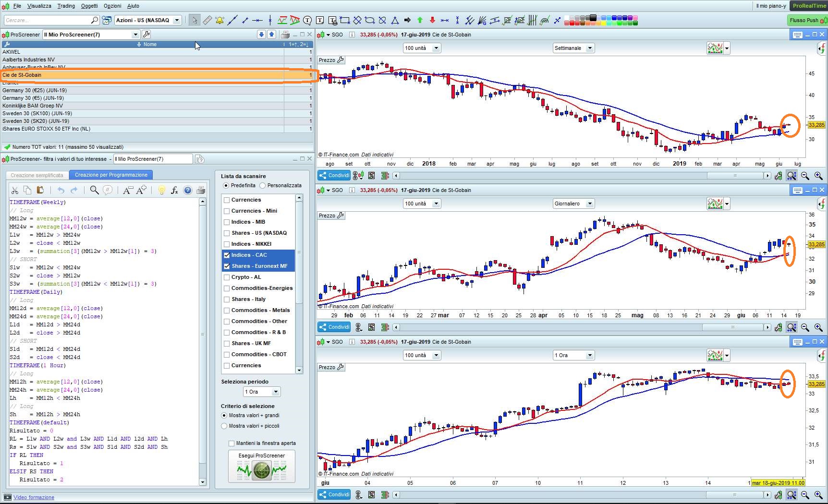Increase editor font size
The image size is (828, 504).
pyautogui.click(x=141, y=191)
